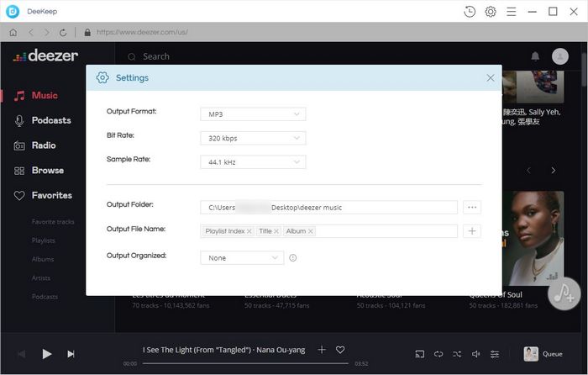Open Podcasts section in sidebar
Image resolution: width=588 pixels, height=375 pixels.
pos(42,120)
